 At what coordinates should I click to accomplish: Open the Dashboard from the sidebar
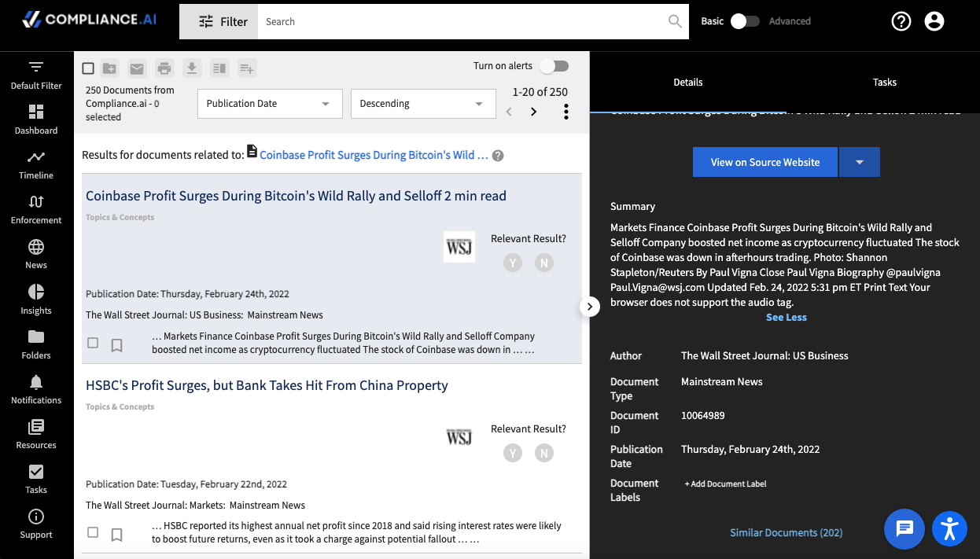click(35, 120)
